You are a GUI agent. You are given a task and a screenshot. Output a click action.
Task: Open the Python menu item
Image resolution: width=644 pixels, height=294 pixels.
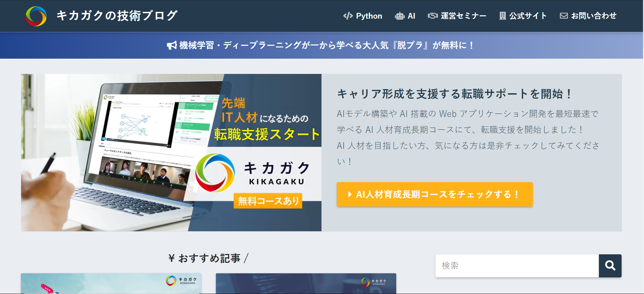click(x=369, y=16)
